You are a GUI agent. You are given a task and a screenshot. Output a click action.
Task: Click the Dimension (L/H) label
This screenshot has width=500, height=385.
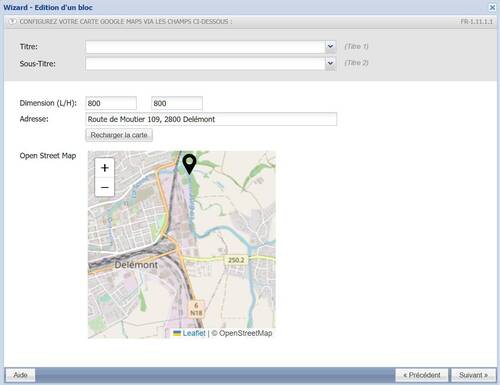[48, 103]
